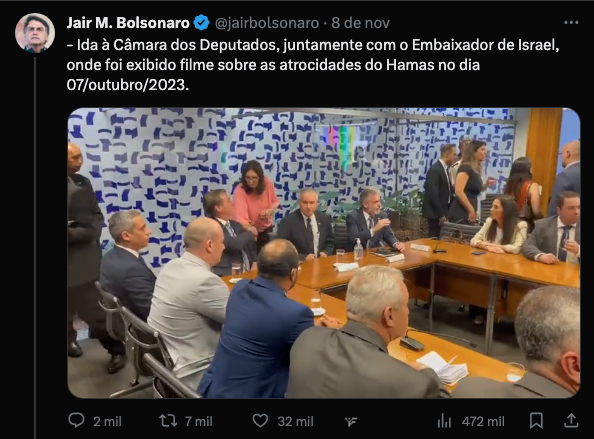
Task: Open view analytics bar chart icon
Action: tap(444, 421)
